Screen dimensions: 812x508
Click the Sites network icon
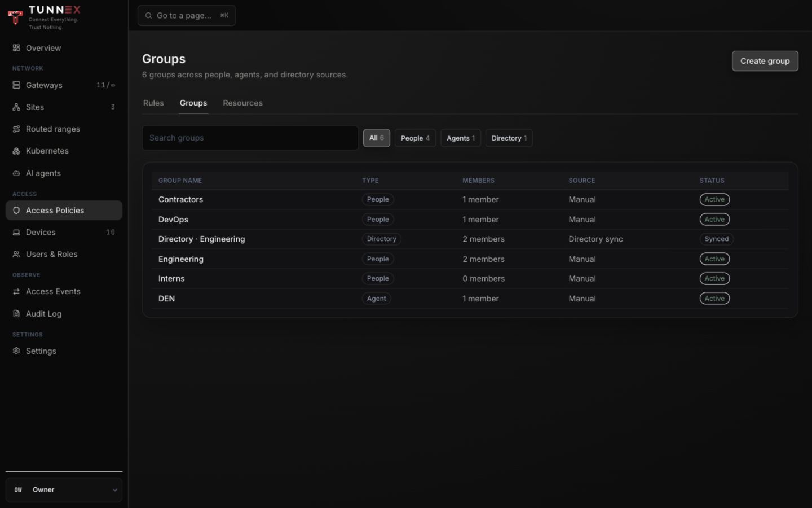coord(16,107)
